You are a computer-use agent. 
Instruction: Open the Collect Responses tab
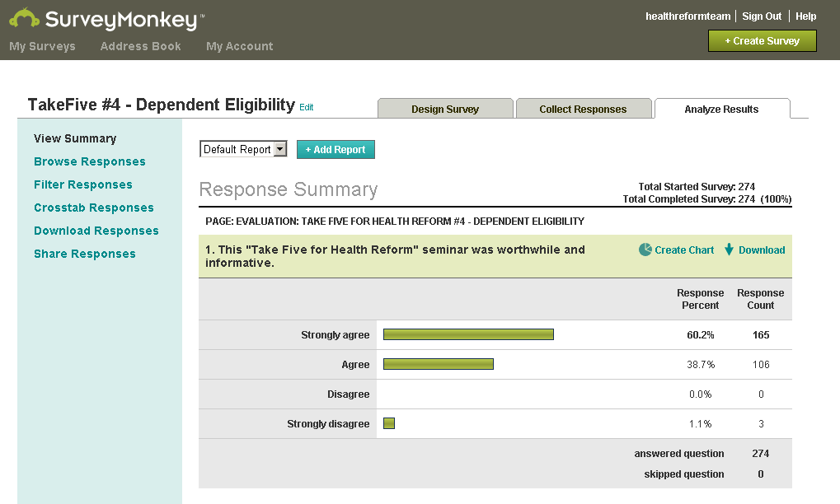(x=583, y=109)
